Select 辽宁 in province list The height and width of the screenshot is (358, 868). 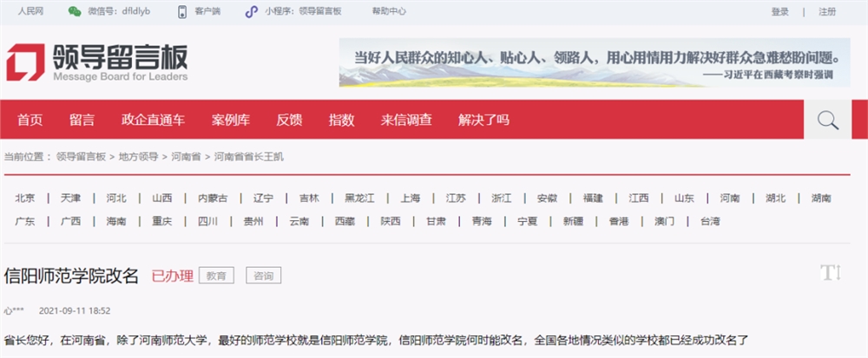[x=264, y=198]
